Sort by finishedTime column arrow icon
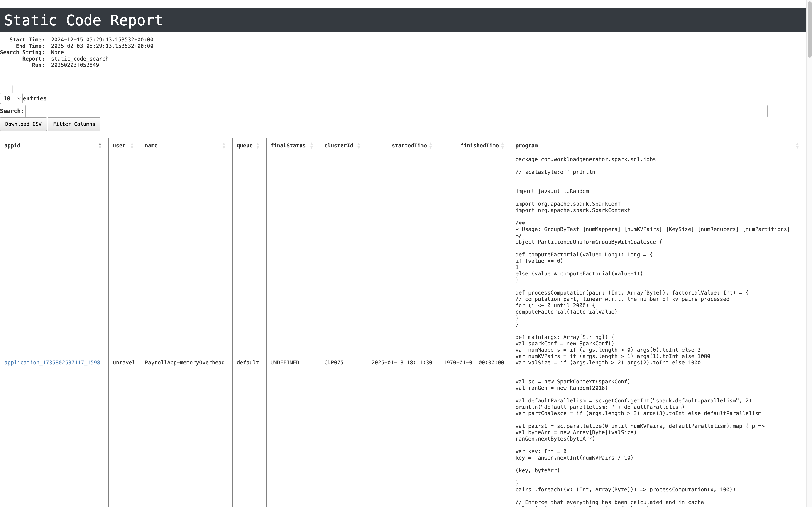 coord(503,146)
